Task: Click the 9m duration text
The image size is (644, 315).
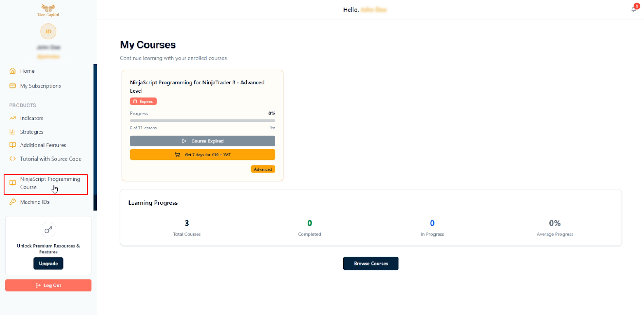Action: [x=272, y=128]
